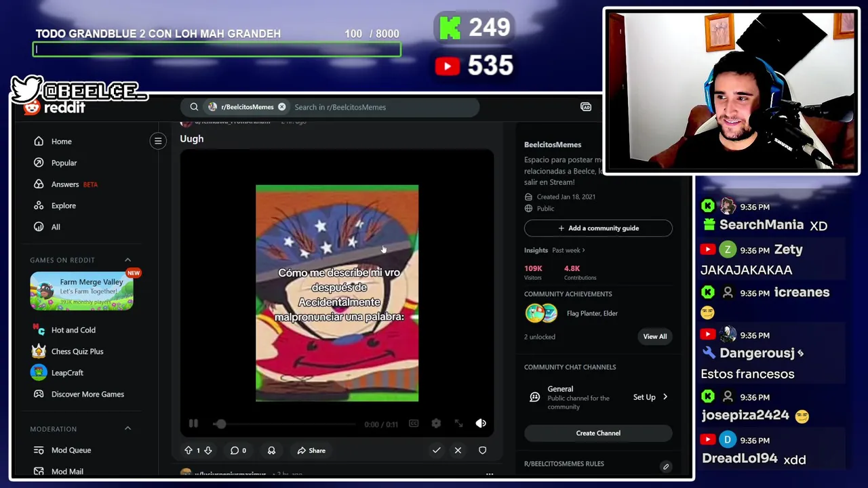The image size is (868, 488).
Task: View All community achievements
Action: click(654, 336)
